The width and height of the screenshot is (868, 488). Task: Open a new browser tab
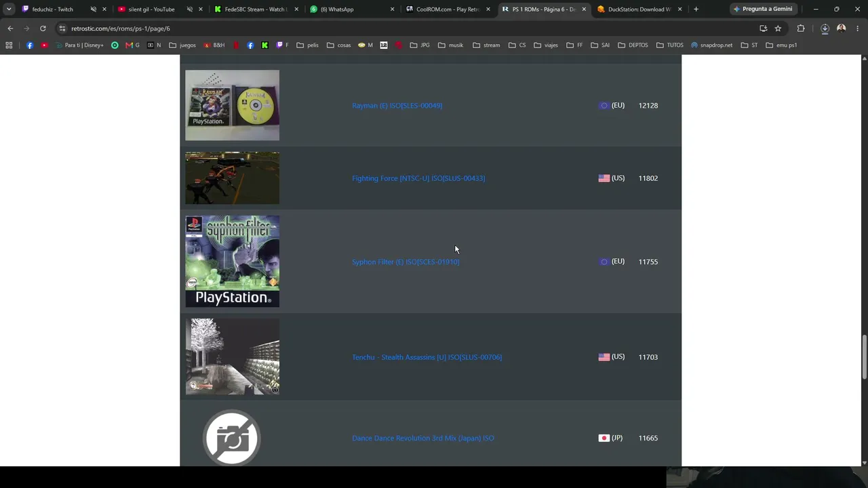(x=696, y=9)
